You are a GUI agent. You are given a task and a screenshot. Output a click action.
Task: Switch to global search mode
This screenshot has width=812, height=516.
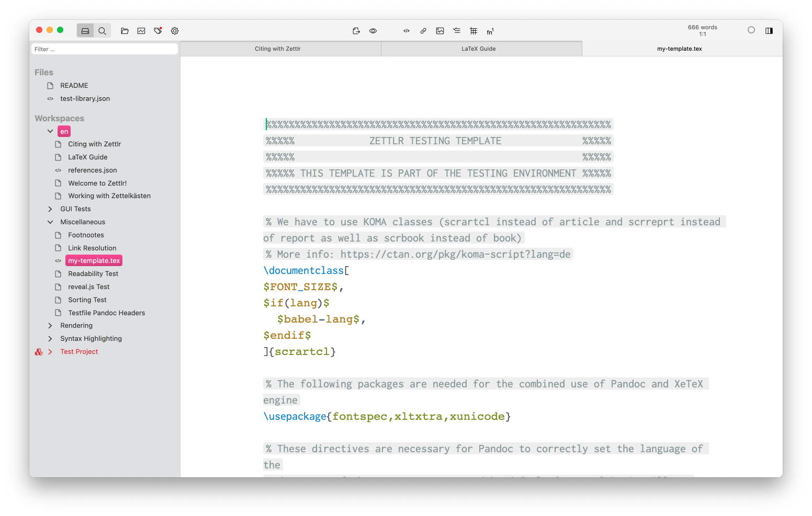(x=103, y=30)
